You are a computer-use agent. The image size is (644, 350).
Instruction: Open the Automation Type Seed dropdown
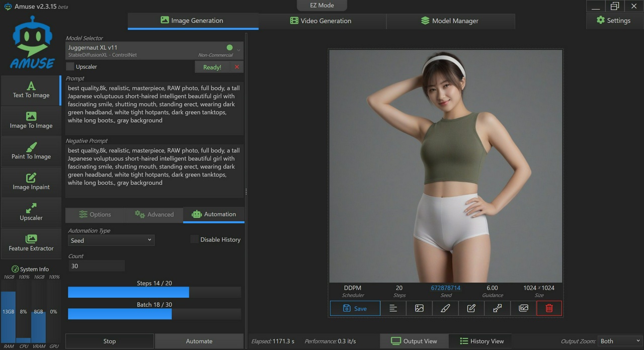[x=111, y=240]
